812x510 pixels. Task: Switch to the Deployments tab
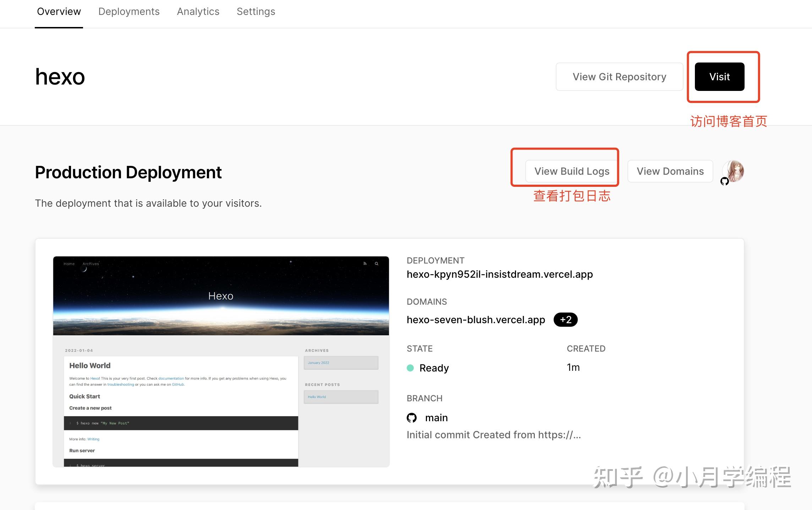[x=129, y=12]
